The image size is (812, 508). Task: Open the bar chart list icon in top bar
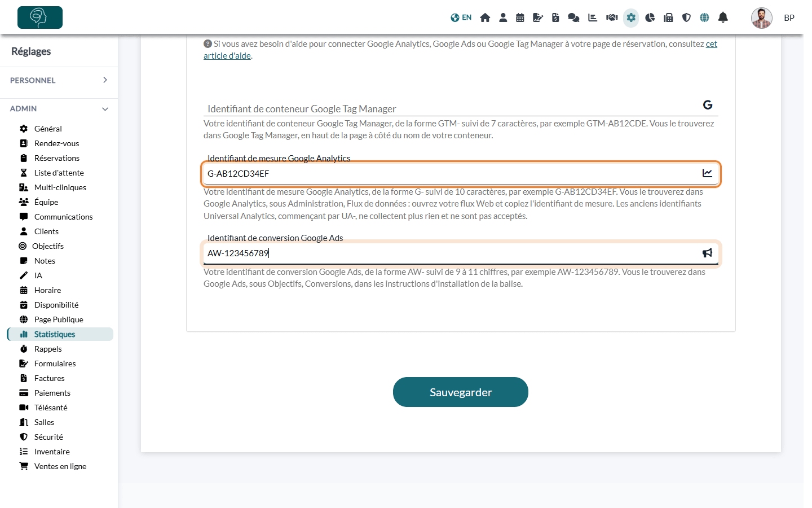(x=593, y=17)
